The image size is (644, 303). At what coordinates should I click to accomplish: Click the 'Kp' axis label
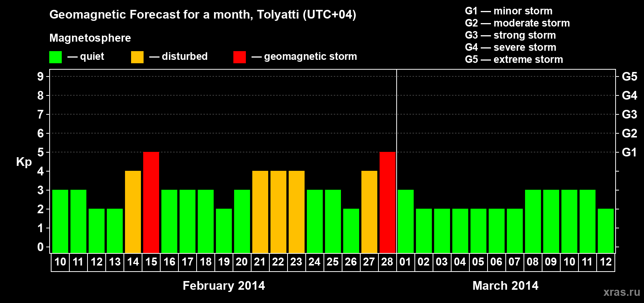(x=24, y=162)
